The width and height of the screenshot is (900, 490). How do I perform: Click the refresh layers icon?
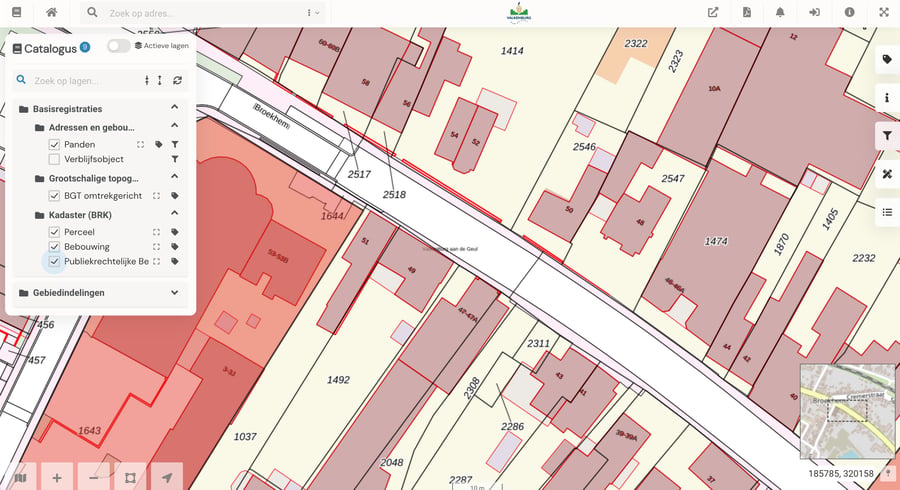tap(177, 80)
